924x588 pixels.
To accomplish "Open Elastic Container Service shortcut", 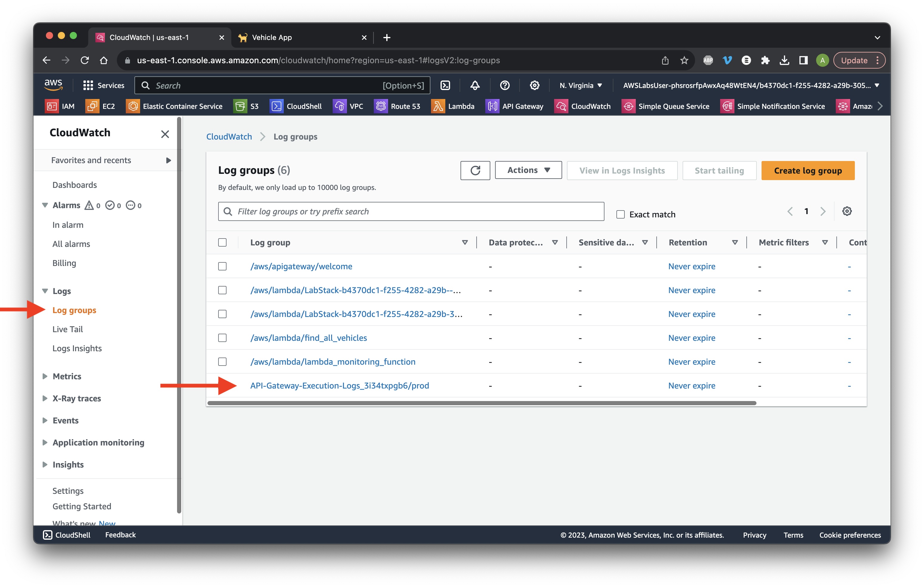I will [x=174, y=106].
